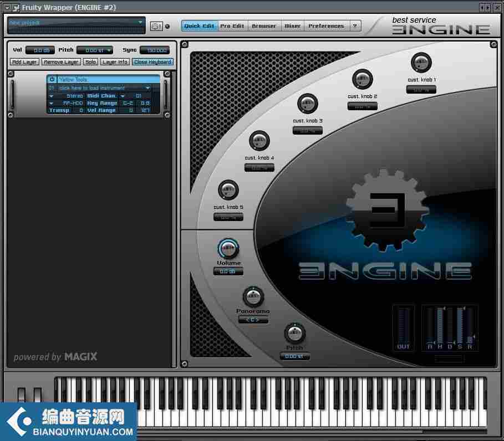Open the Pitch value dropdown arrow in the top bar
Viewport: 504px width, 441px height.
point(109,50)
